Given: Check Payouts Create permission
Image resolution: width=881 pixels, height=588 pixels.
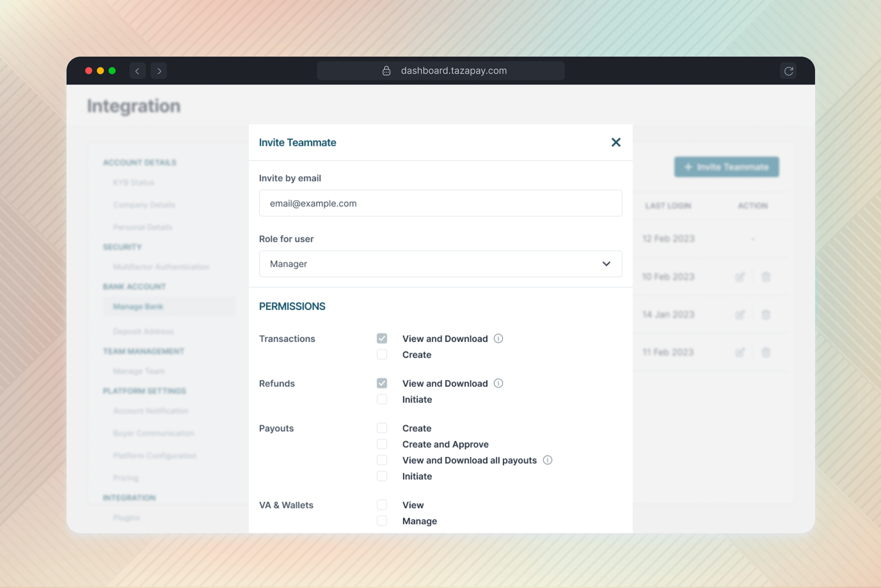Looking at the screenshot, I should pyautogui.click(x=382, y=428).
